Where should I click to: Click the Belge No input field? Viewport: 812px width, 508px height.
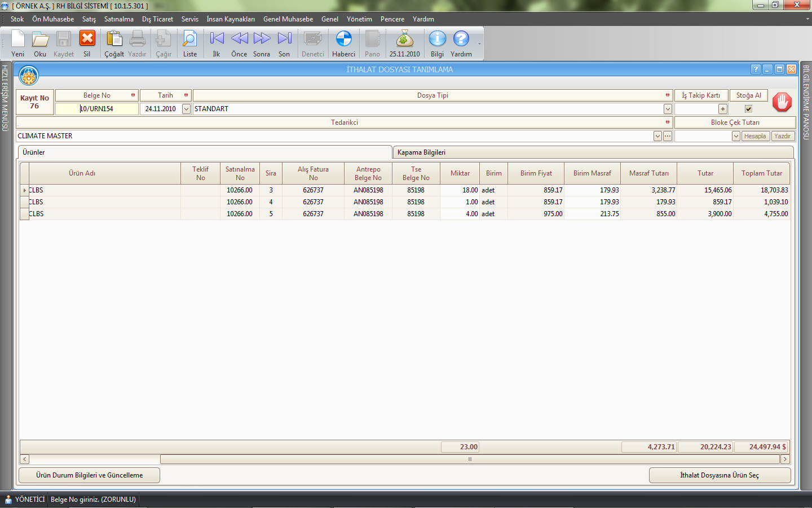click(97, 109)
